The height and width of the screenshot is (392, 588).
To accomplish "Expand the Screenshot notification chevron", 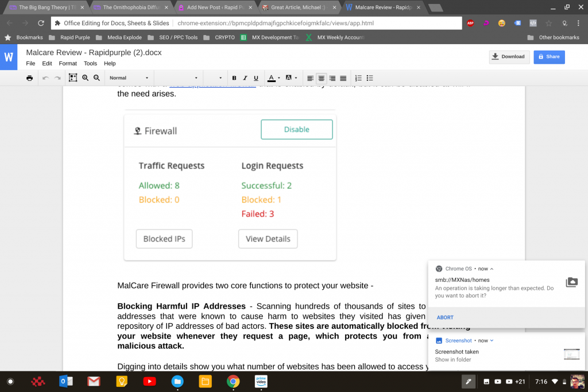I will tap(492, 341).
